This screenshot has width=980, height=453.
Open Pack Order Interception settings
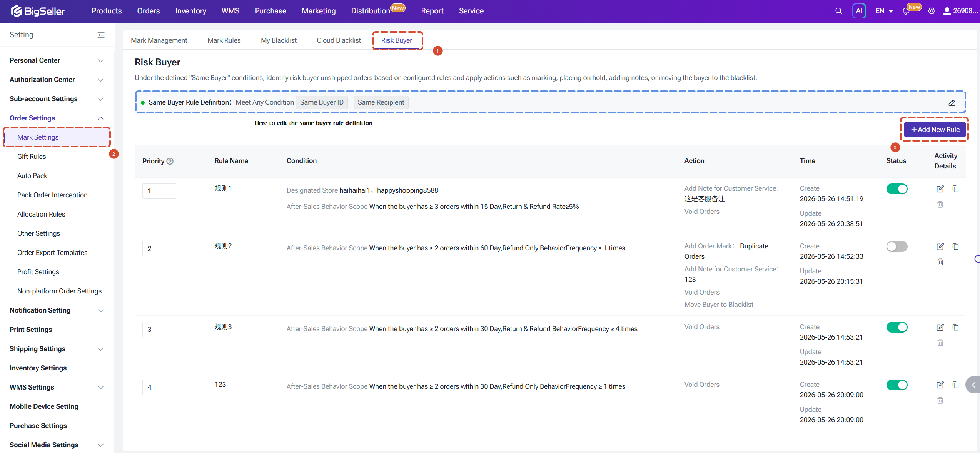(x=52, y=195)
